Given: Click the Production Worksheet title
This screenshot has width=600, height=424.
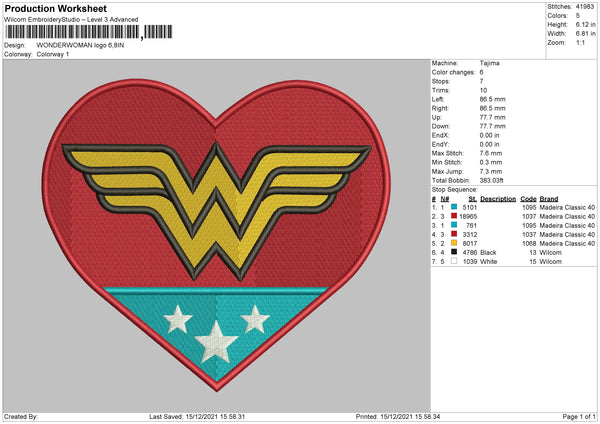Looking at the screenshot, I should coord(56,8).
